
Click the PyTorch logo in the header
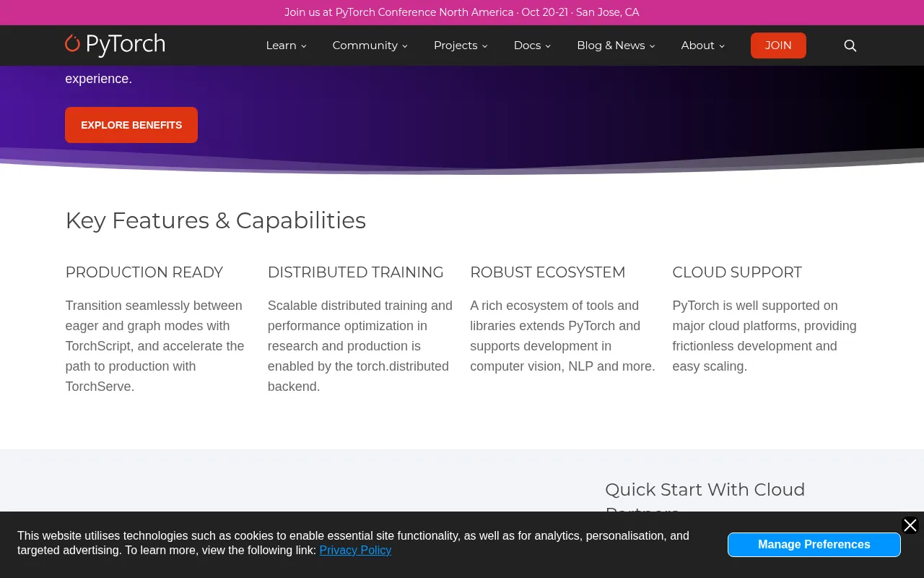(x=115, y=45)
